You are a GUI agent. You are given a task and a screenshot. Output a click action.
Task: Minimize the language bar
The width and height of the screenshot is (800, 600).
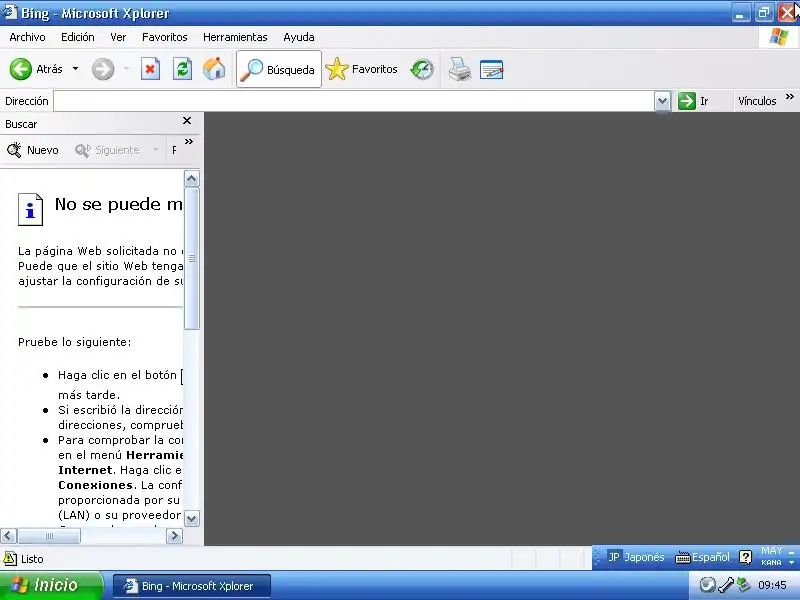(791, 552)
